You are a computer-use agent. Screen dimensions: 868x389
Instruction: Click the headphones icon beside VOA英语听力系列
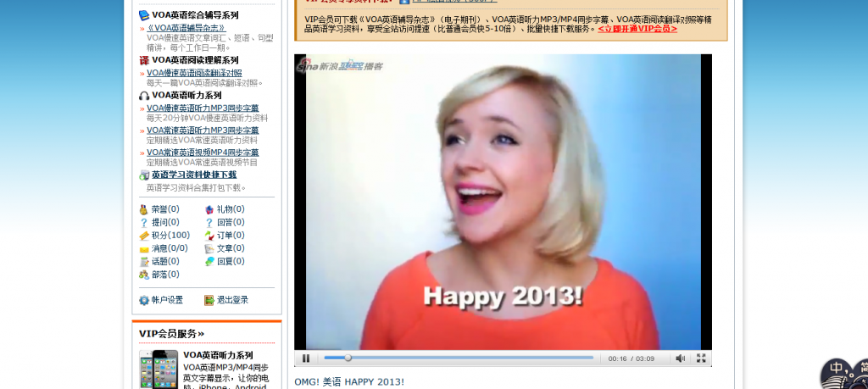[x=144, y=96]
